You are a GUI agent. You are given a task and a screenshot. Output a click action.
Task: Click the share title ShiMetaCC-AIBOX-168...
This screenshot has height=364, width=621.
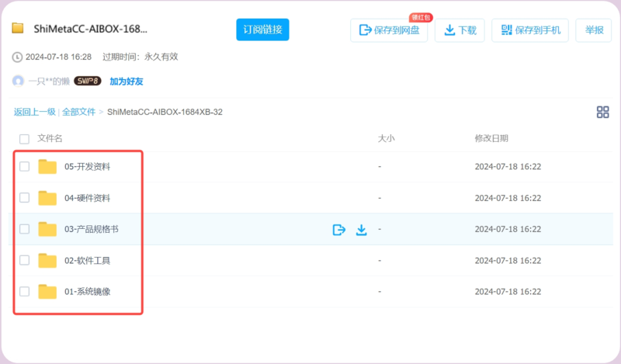click(x=90, y=29)
